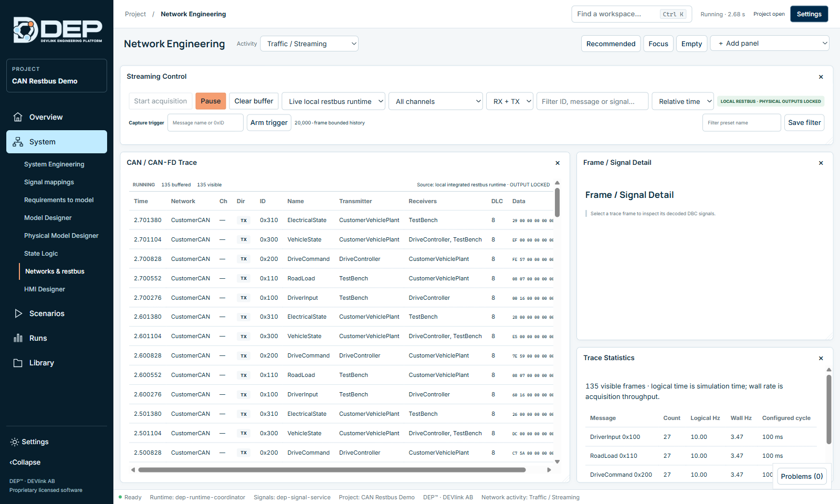Open System Engineering in the sidebar
Screen dimensions: 840x504
pos(54,164)
